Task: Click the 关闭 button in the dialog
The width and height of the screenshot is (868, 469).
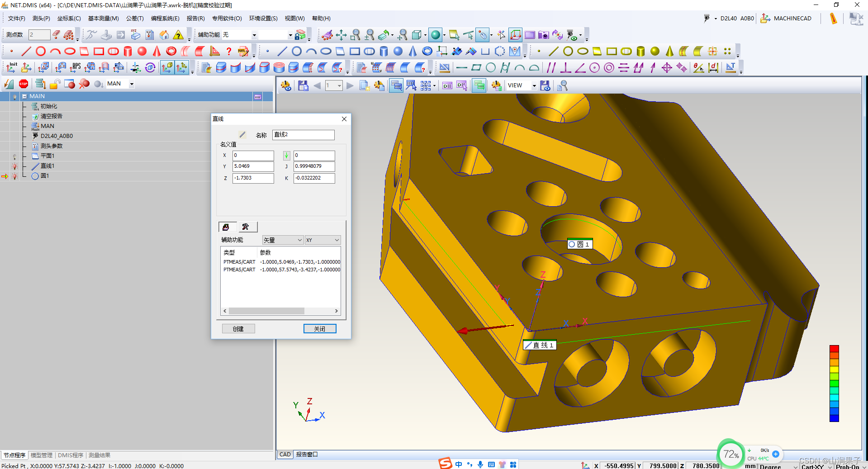Action: [320, 329]
